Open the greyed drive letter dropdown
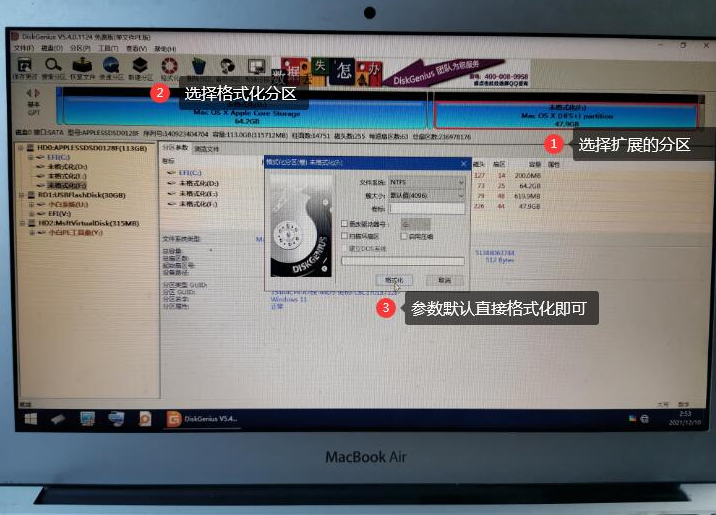This screenshot has height=515, width=716. pos(416,224)
